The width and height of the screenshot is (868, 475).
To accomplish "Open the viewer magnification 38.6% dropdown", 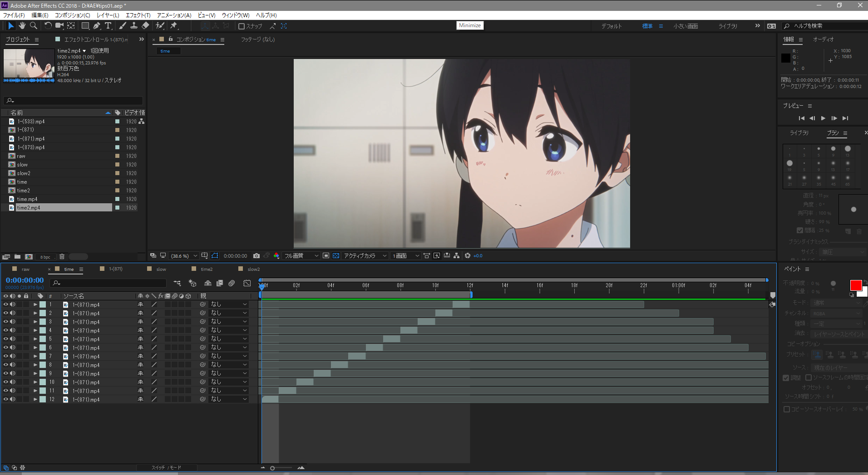I will click(184, 256).
